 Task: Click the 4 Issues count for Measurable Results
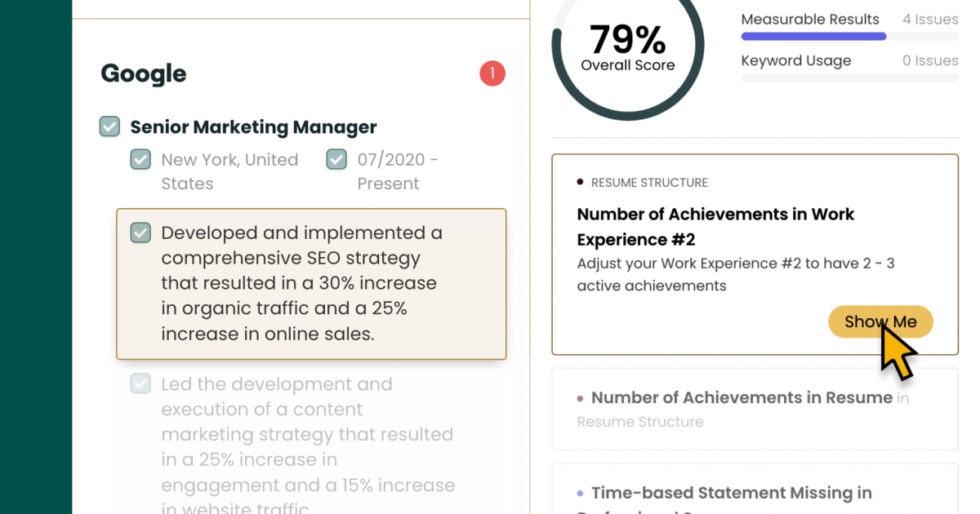pos(930,19)
